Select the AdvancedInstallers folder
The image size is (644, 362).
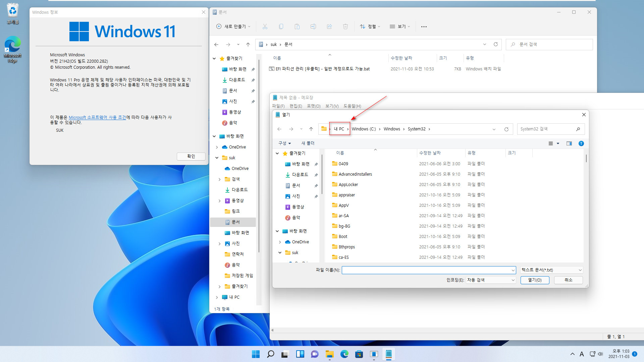[x=355, y=174]
